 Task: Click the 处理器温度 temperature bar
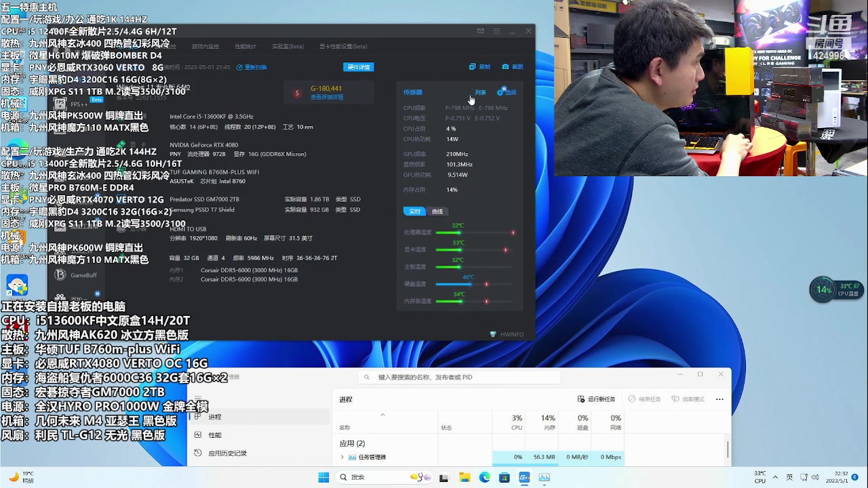click(x=475, y=232)
